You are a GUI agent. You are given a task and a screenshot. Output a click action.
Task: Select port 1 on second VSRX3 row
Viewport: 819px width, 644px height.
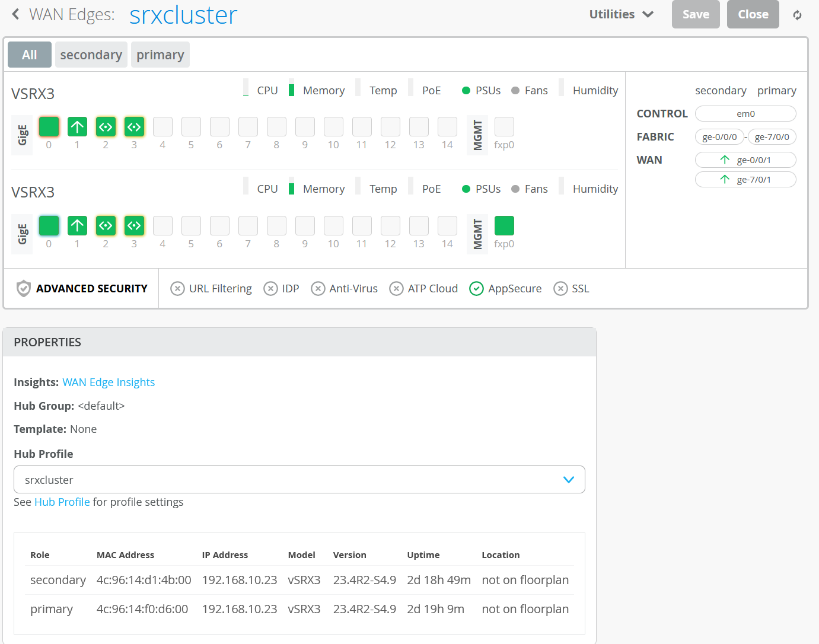point(77,225)
